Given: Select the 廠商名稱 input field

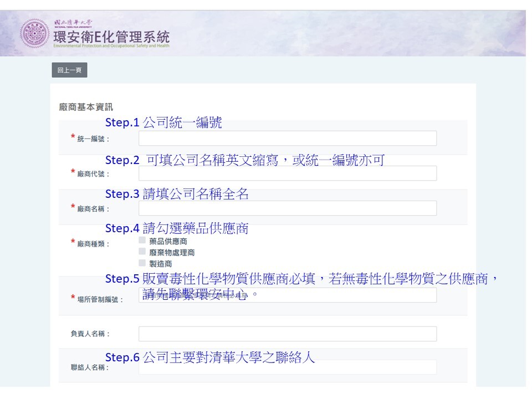Looking at the screenshot, I should tap(287, 208).
